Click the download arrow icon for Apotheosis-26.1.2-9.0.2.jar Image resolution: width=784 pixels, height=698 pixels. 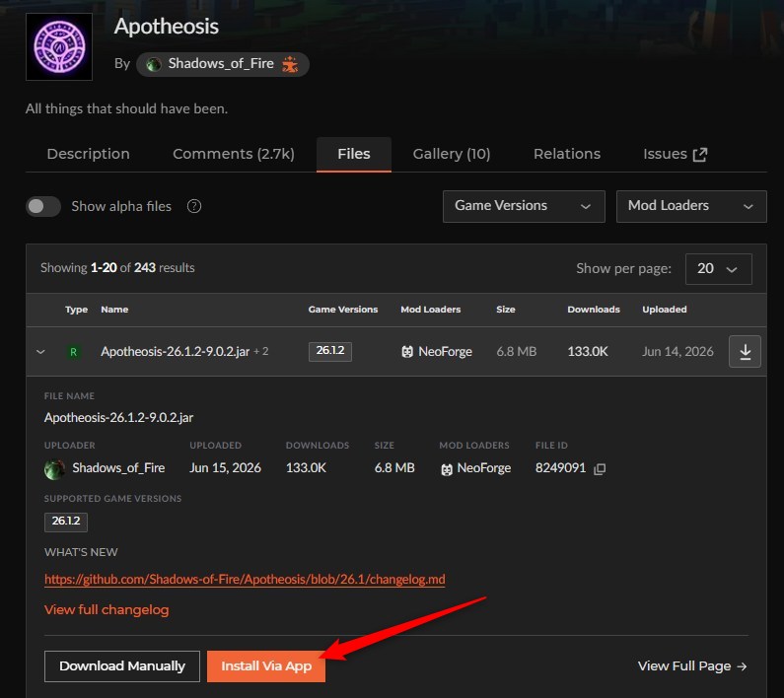745,352
